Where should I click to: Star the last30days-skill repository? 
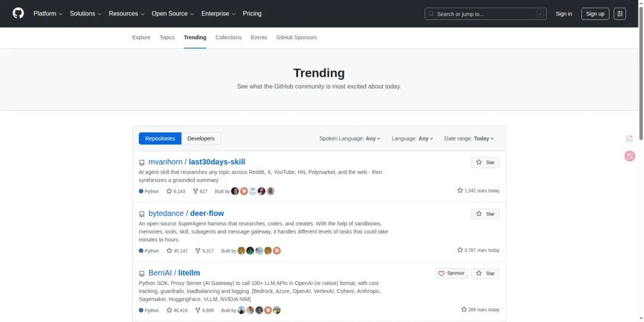click(x=485, y=163)
